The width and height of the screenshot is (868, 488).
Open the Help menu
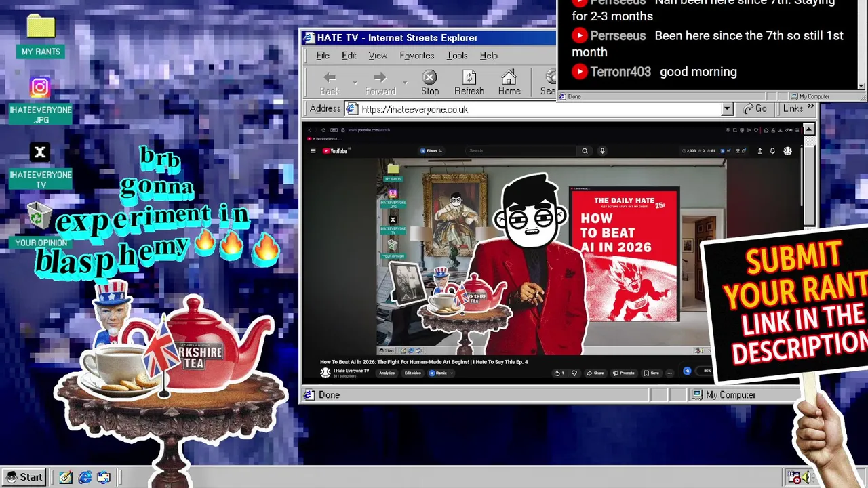[488, 56]
